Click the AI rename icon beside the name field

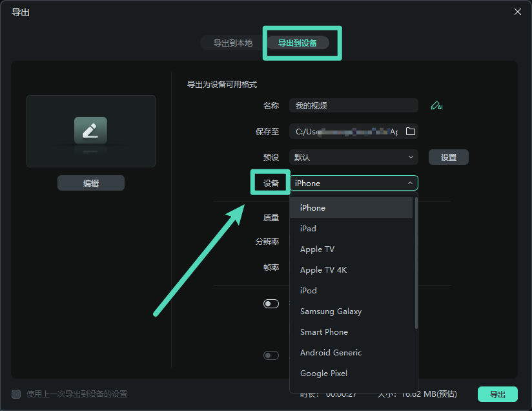point(436,105)
